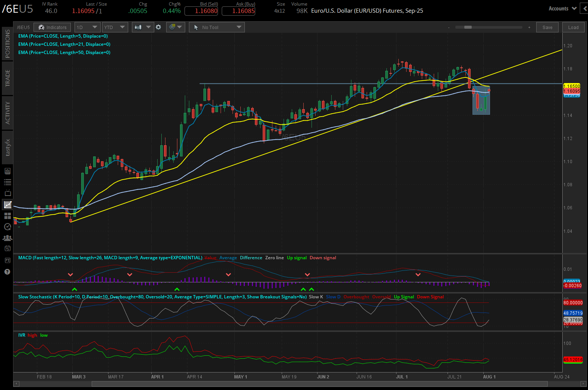Viewport: 588px width, 390px height.
Task: Open the chart settings gear
Action: click(158, 27)
